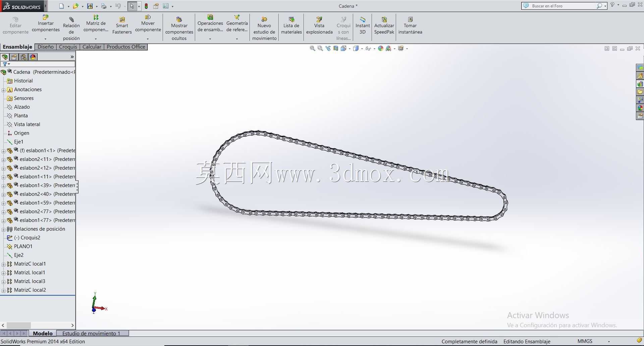Open the DisplayManager tab icon
This screenshot has width=644, height=346.
[33, 57]
